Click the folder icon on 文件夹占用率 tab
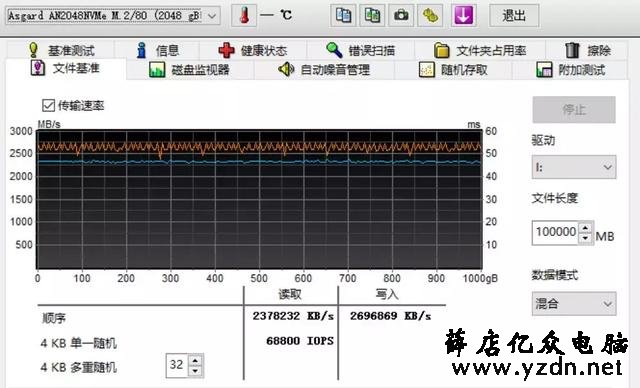Screen dimensions: 640x388 pos(441,50)
